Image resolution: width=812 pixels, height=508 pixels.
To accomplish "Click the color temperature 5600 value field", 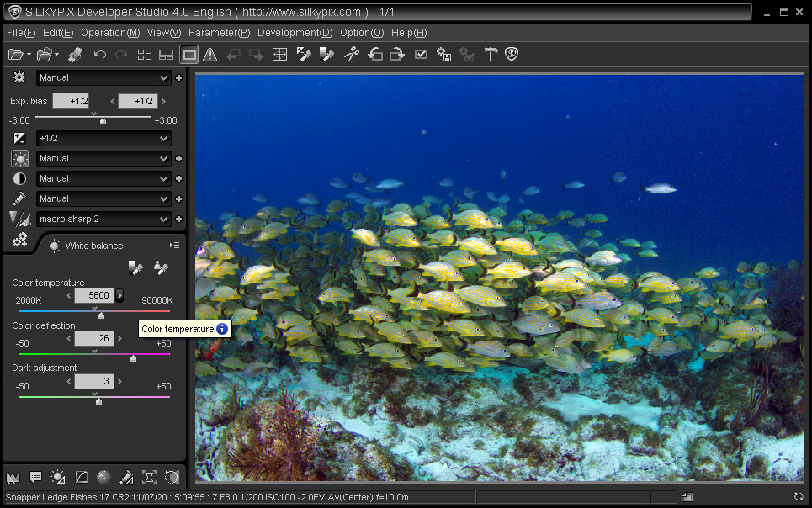I will [93, 295].
